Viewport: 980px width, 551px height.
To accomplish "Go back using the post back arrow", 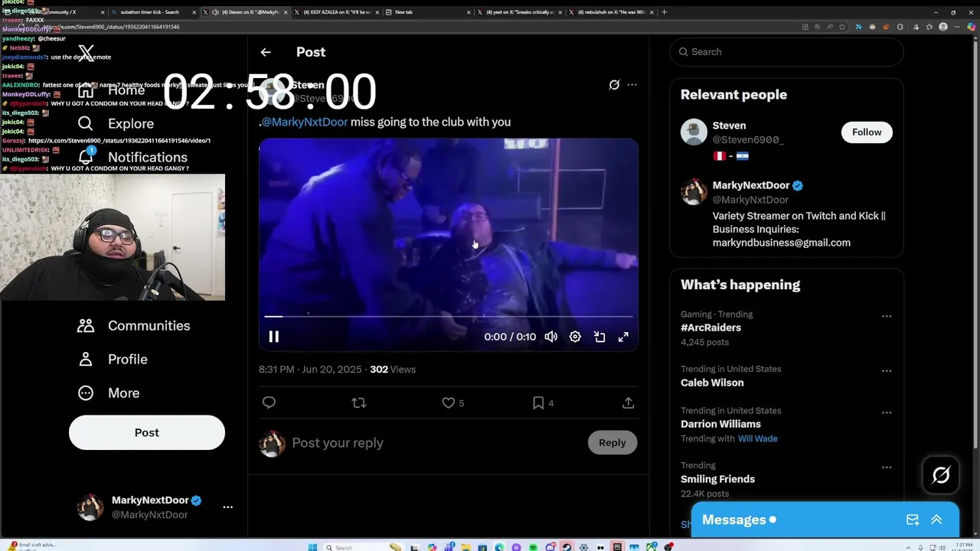I will tap(266, 52).
